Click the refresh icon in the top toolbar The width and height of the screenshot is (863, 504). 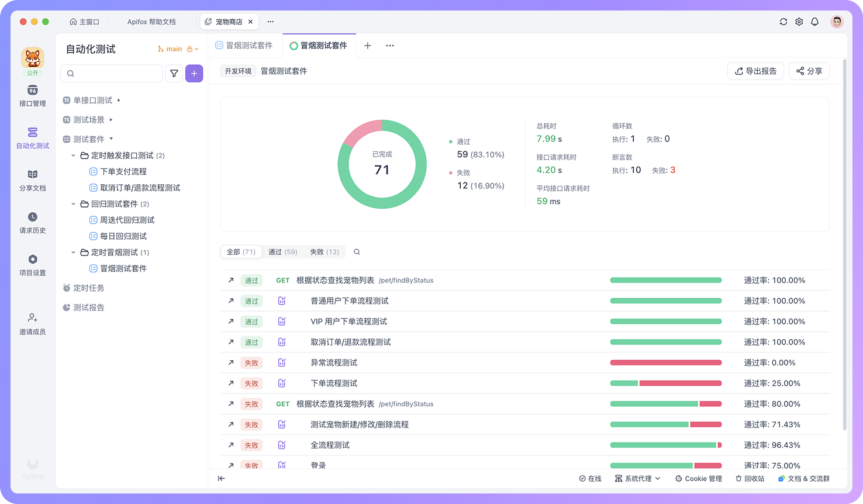(x=783, y=22)
